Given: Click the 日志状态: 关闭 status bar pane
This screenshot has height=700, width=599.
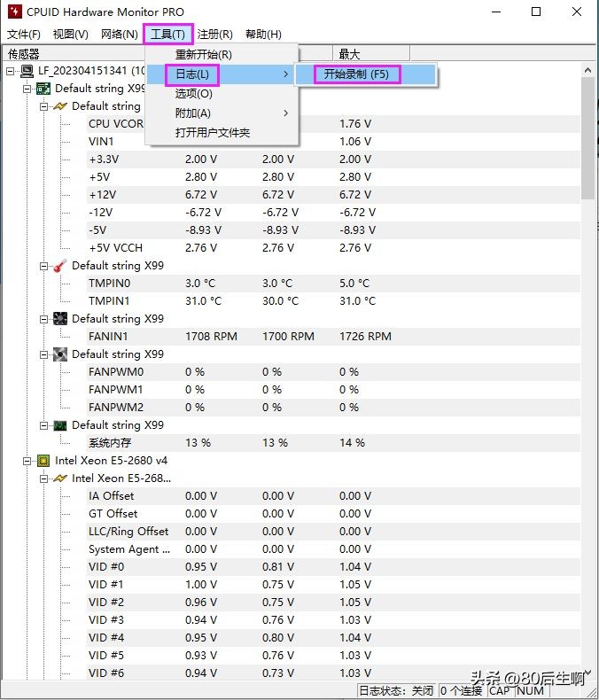Looking at the screenshot, I should click(x=396, y=690).
